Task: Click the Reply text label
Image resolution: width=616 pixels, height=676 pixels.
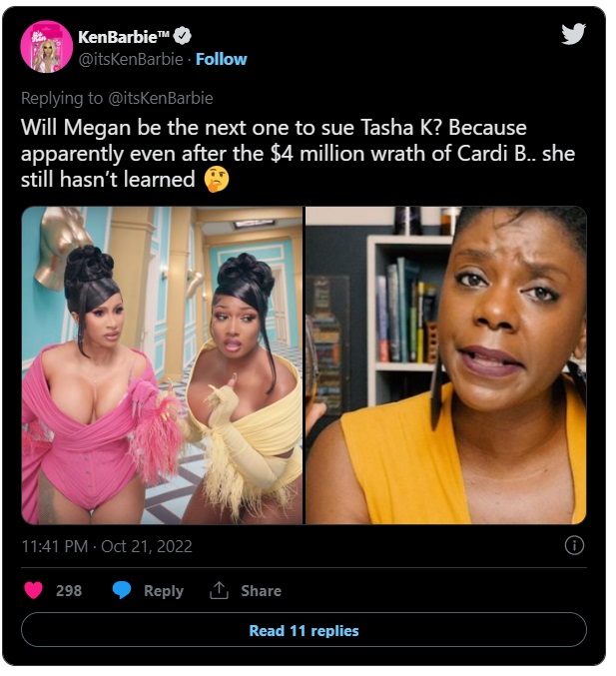Action: click(x=163, y=590)
